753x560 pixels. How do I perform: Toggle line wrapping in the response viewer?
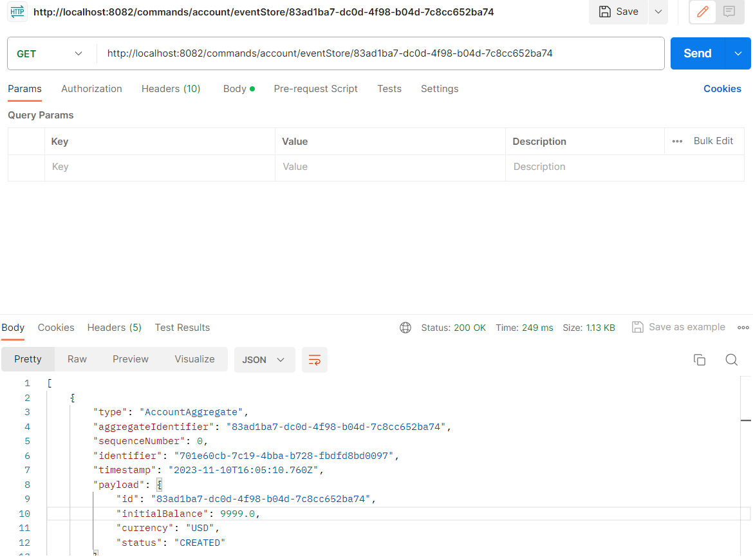click(314, 360)
